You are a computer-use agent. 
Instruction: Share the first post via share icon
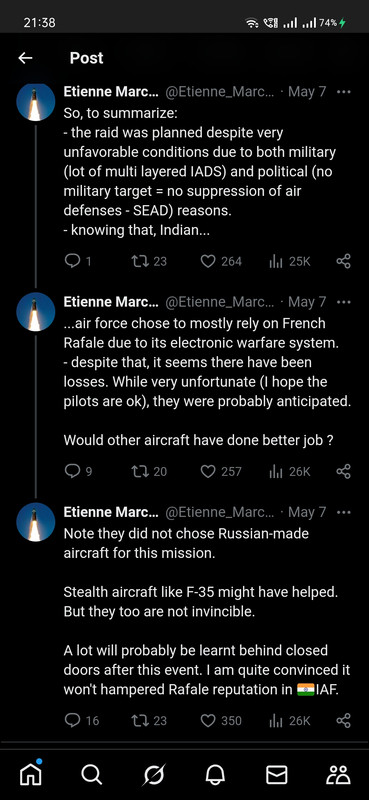[343, 261]
